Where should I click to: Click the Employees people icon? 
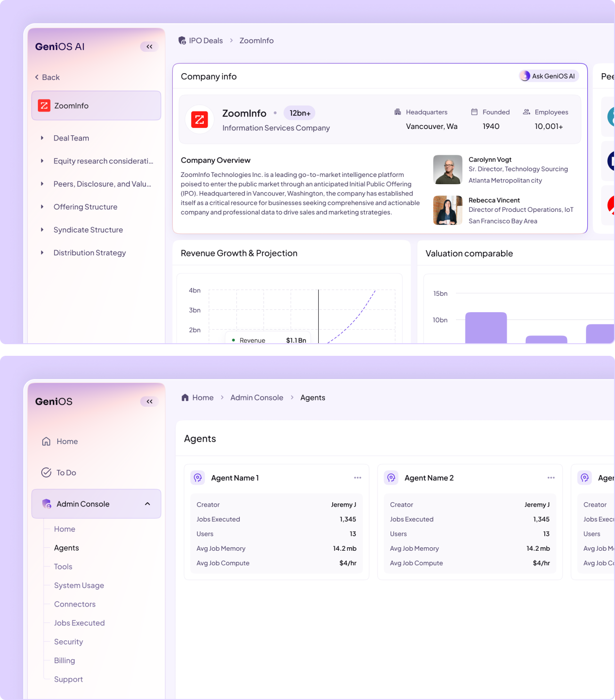(526, 112)
